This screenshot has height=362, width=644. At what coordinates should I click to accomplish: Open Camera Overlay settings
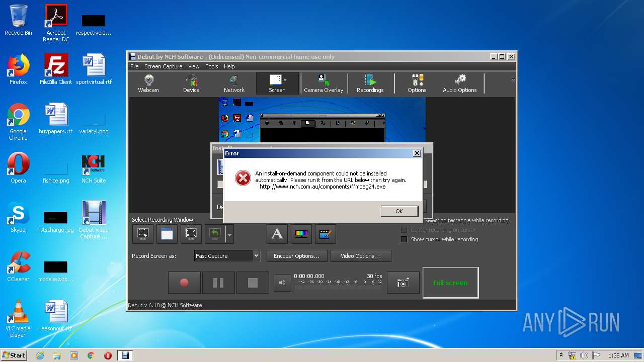pos(324,83)
